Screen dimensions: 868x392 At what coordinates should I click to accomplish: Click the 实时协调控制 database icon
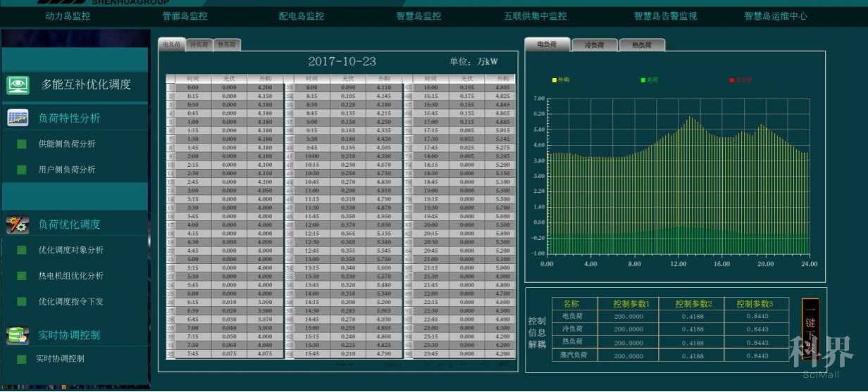point(18,335)
